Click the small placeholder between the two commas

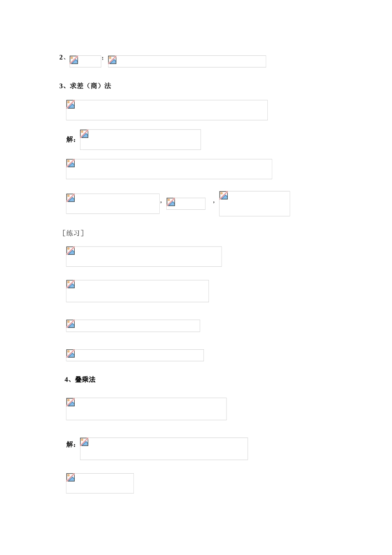click(x=186, y=204)
